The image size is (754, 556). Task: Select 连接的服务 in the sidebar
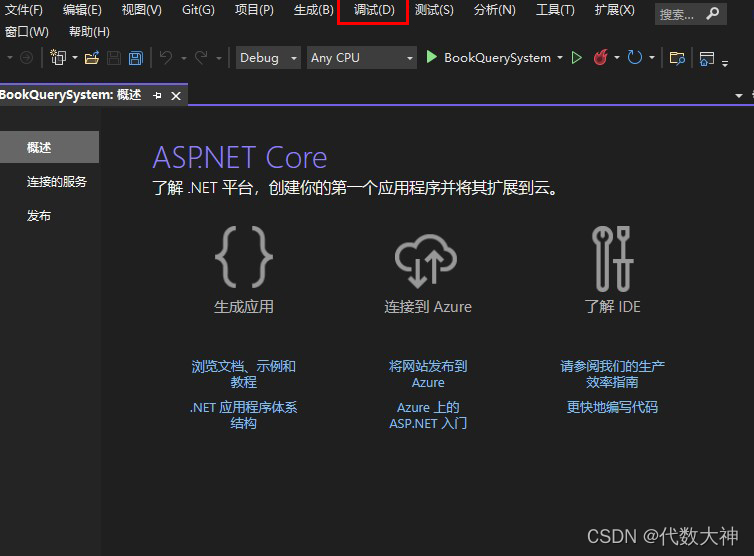[57, 181]
